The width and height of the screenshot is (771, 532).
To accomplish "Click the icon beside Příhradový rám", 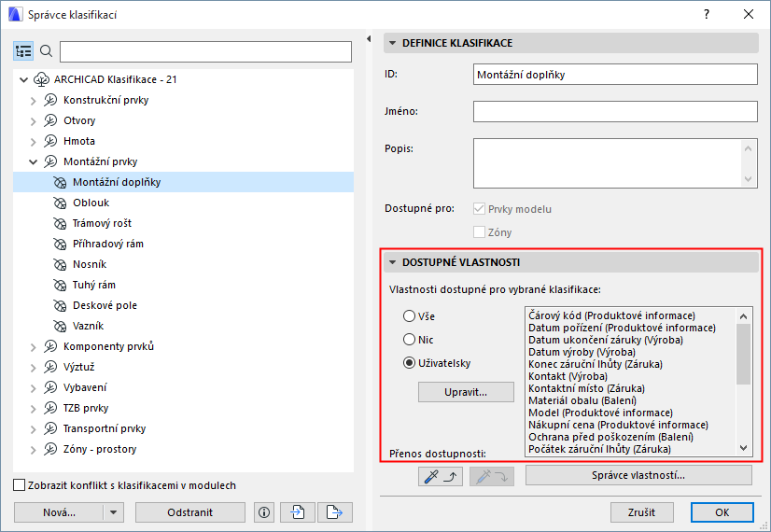I will tap(60, 244).
